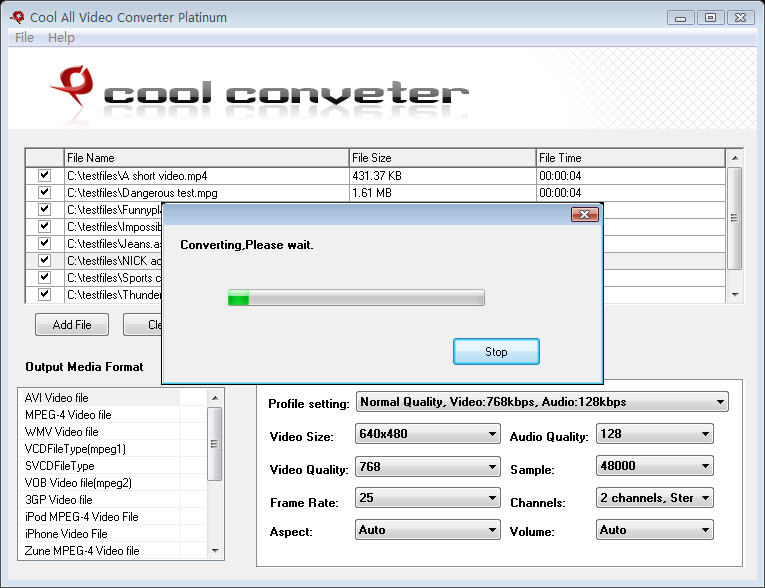This screenshot has width=765, height=588.
Task: Click the format list scroll up arrow
Action: click(215, 398)
